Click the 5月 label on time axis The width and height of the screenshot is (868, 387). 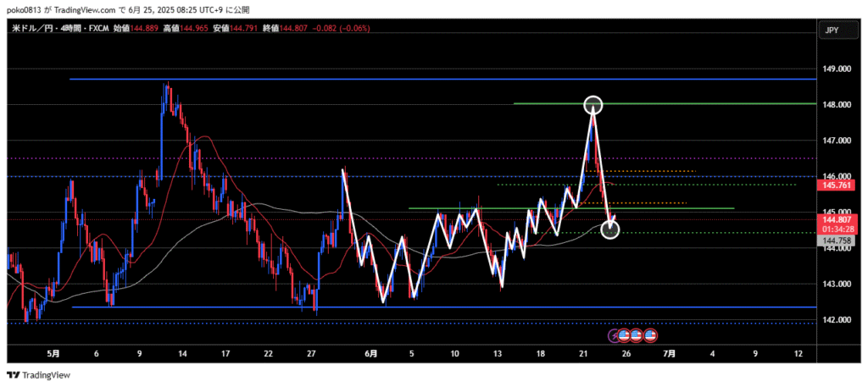pos(53,352)
